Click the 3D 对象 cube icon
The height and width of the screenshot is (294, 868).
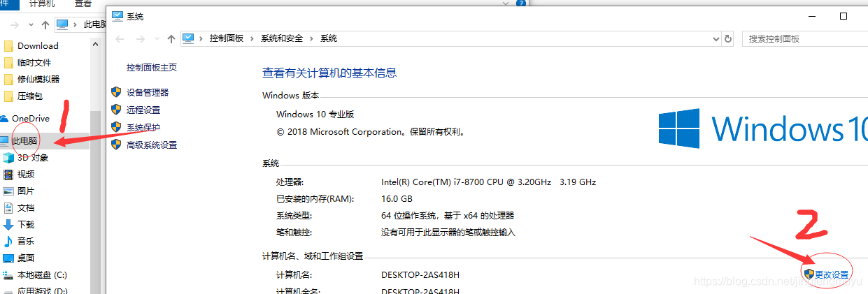[x=8, y=157]
